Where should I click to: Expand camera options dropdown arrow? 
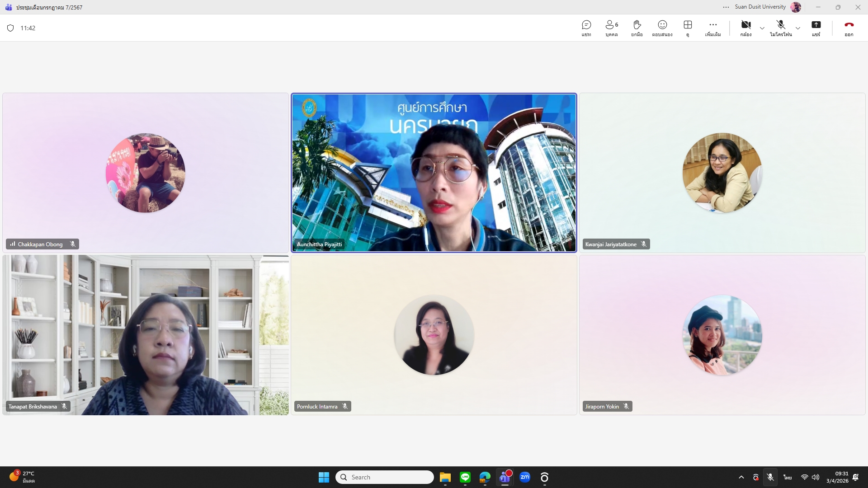pyautogui.click(x=762, y=28)
